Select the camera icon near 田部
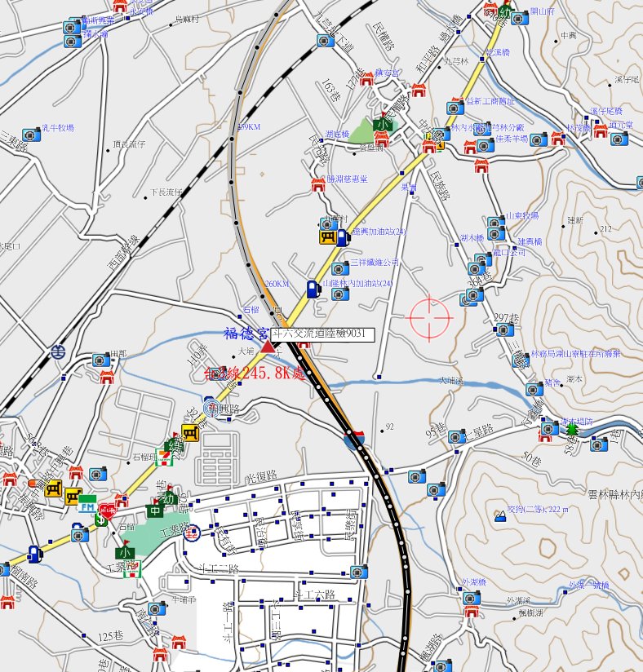This screenshot has height=672, width=643. click(100, 360)
